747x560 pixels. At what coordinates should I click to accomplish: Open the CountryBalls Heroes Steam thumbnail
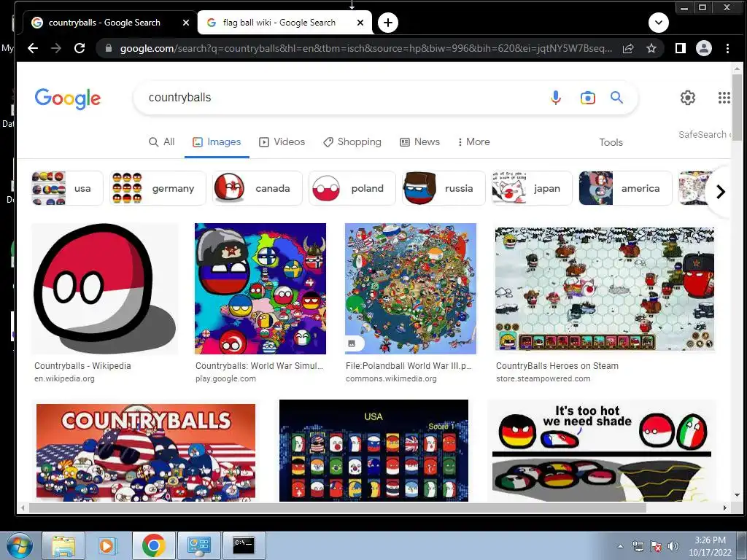coord(605,289)
